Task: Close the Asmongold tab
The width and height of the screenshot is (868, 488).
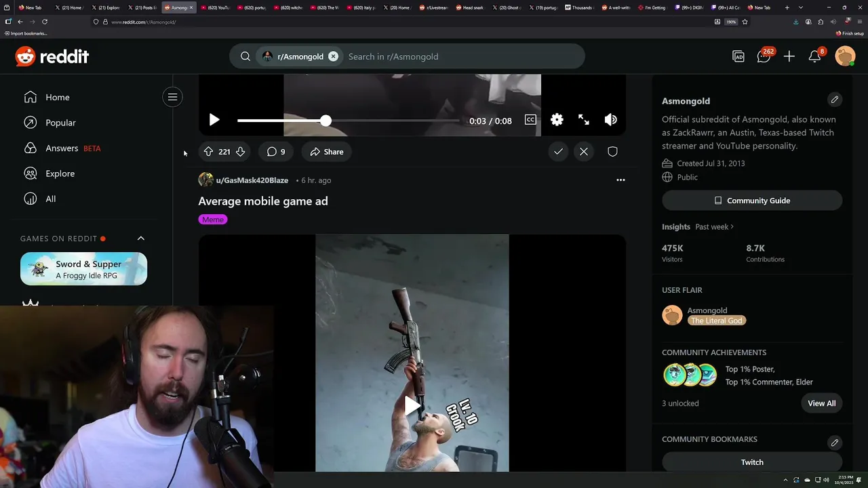Action: [191, 7]
